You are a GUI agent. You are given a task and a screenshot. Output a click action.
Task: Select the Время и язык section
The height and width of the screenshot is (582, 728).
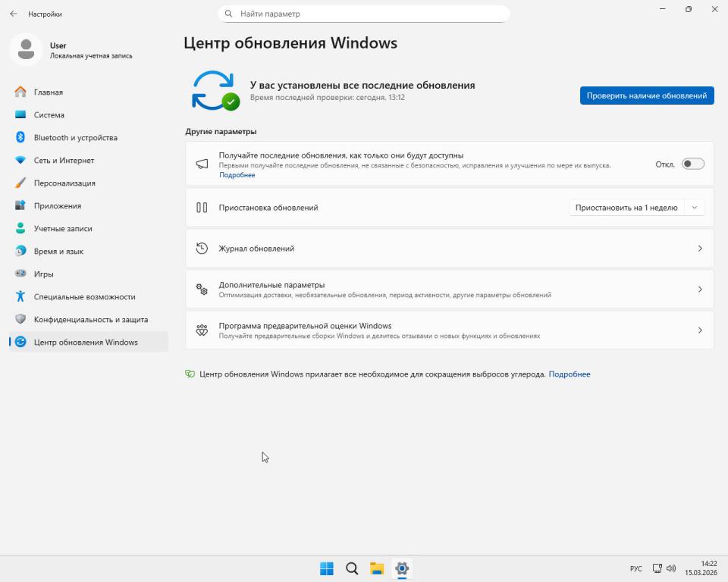click(58, 251)
